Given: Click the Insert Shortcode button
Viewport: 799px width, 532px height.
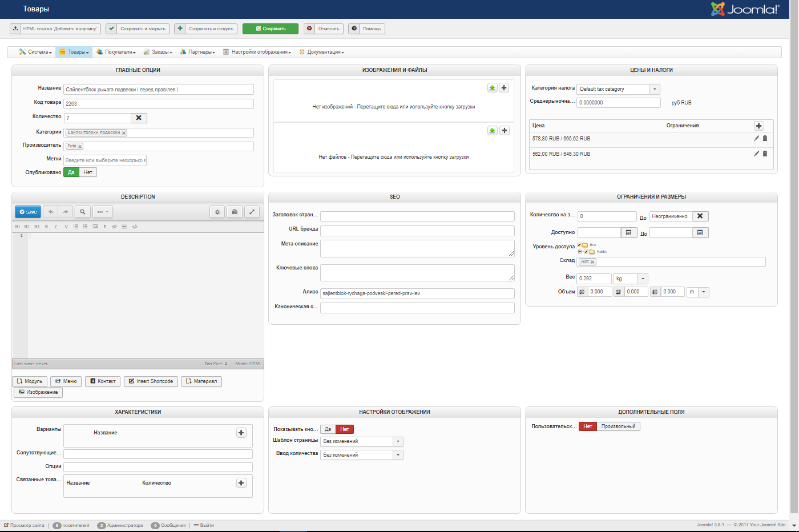Looking at the screenshot, I should [151, 381].
